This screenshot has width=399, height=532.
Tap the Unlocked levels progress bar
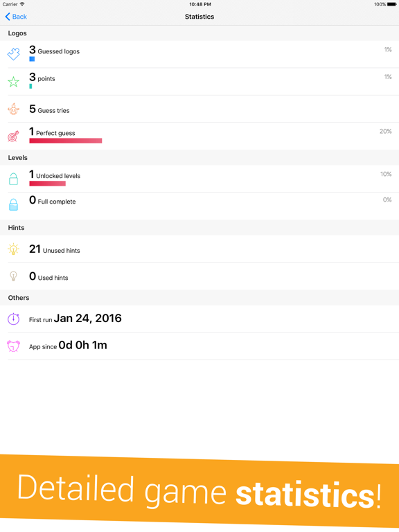(x=48, y=184)
